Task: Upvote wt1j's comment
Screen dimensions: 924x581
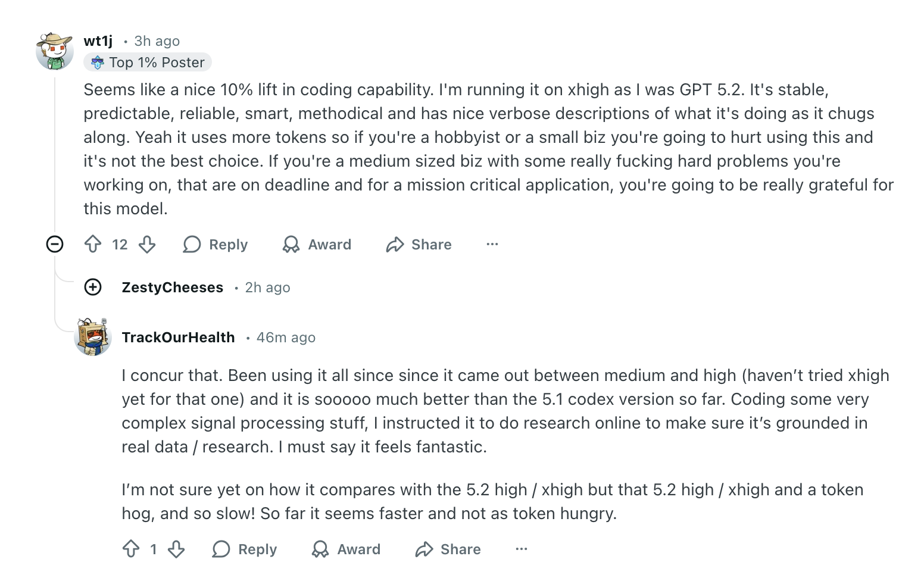Action: (93, 244)
